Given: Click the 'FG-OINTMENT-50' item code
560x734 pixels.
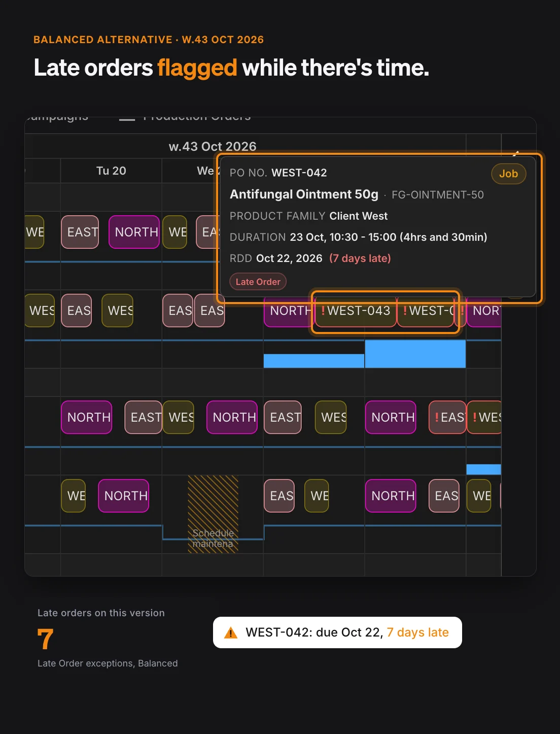Looking at the screenshot, I should coord(438,195).
